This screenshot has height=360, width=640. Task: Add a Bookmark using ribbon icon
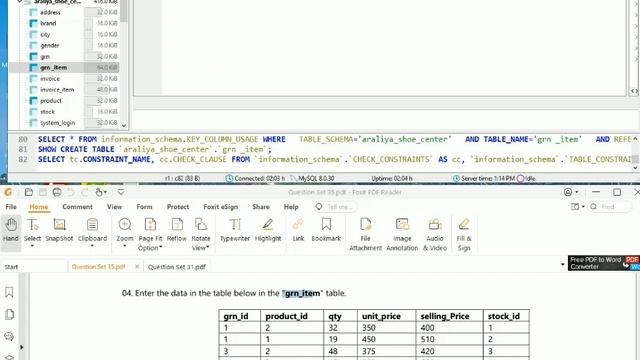click(326, 229)
